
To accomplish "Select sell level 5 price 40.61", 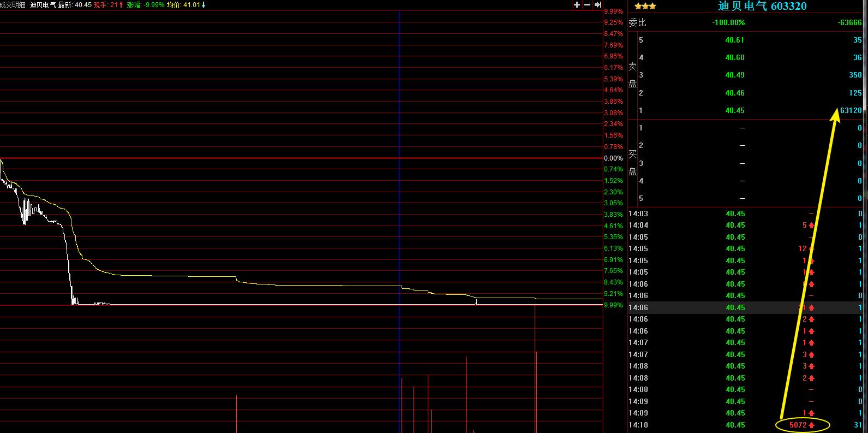I will (735, 40).
